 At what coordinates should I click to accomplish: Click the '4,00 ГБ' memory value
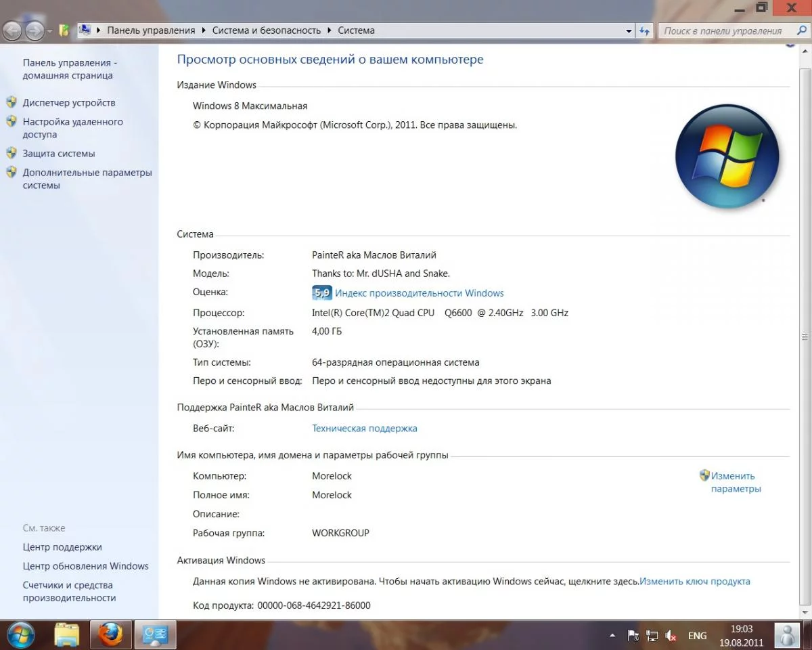click(327, 331)
